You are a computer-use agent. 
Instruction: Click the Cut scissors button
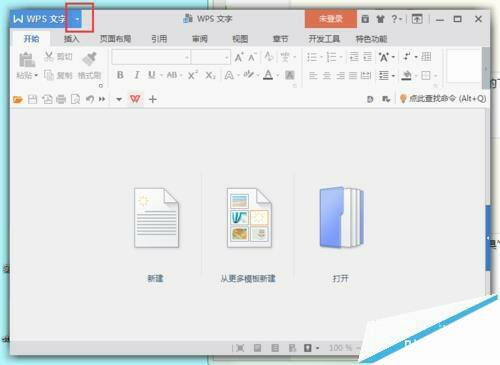click(x=58, y=57)
